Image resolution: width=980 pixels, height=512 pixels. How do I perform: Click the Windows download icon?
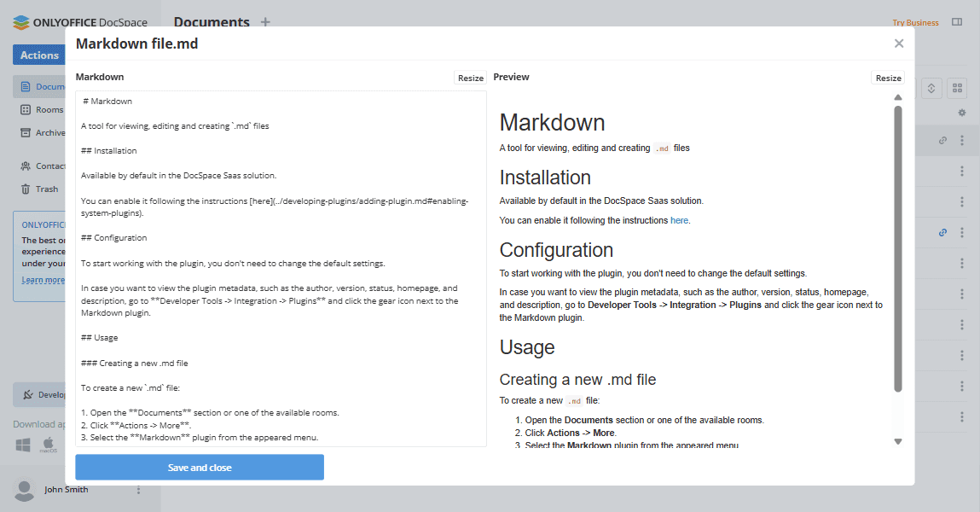click(23, 445)
